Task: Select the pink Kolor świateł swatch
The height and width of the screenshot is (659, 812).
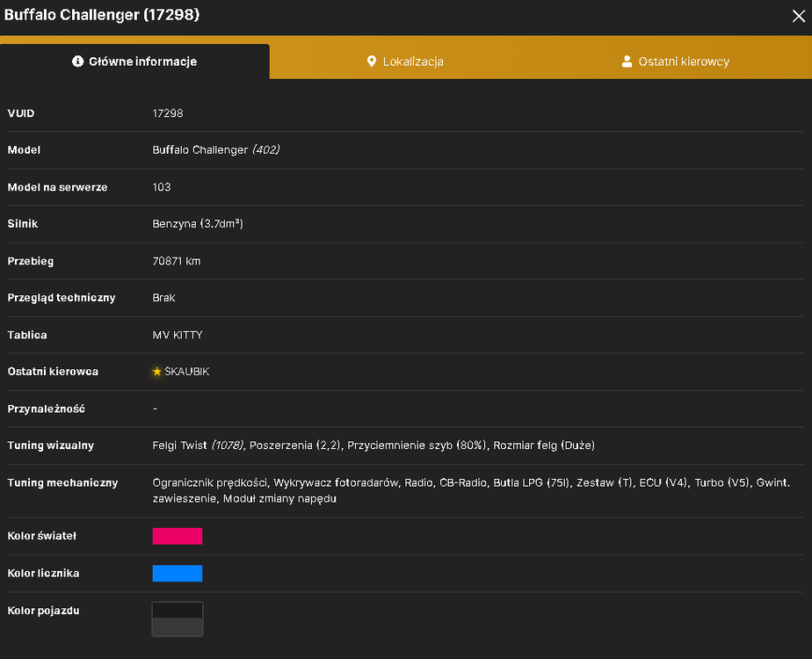Action: tap(178, 536)
